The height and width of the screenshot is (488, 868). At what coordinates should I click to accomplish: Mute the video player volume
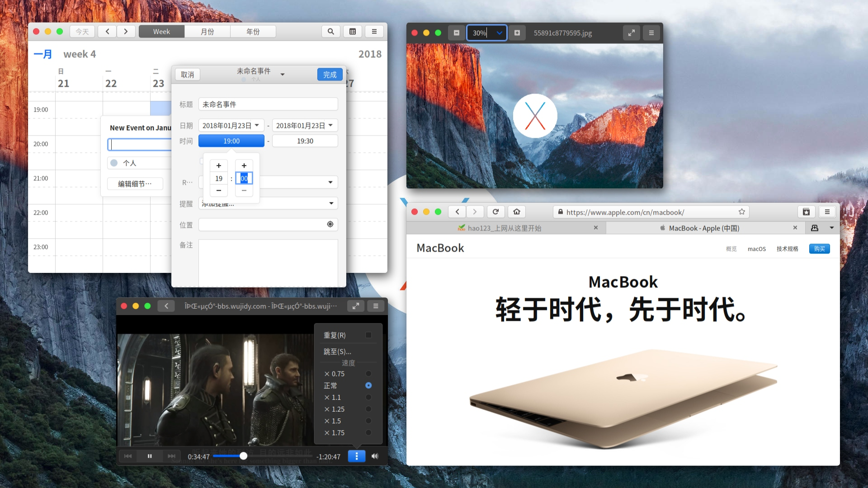[374, 456]
